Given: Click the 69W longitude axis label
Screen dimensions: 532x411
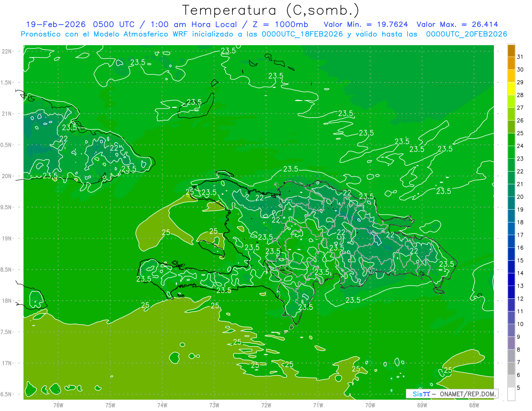Looking at the screenshot, I should (x=422, y=405).
